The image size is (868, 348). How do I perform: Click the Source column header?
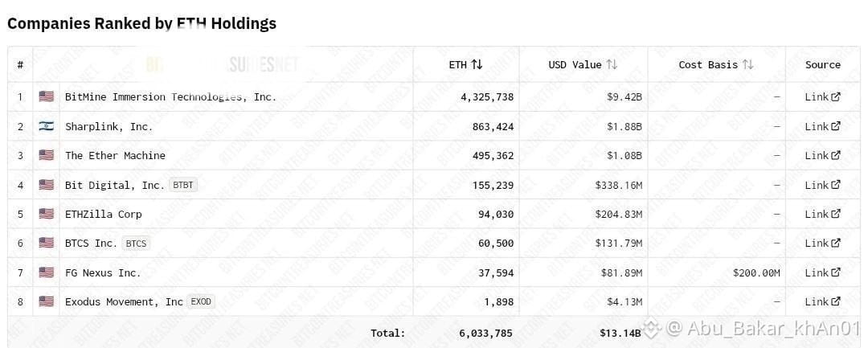[x=823, y=65]
